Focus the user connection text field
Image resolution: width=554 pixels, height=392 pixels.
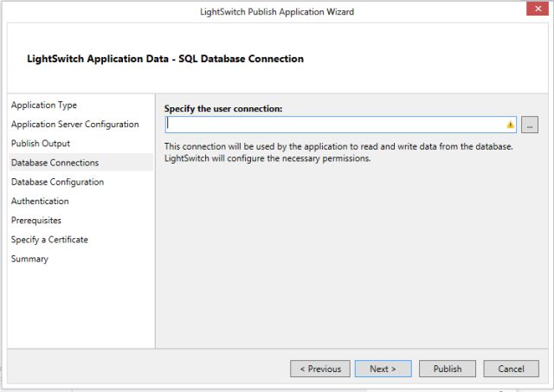[338, 125]
